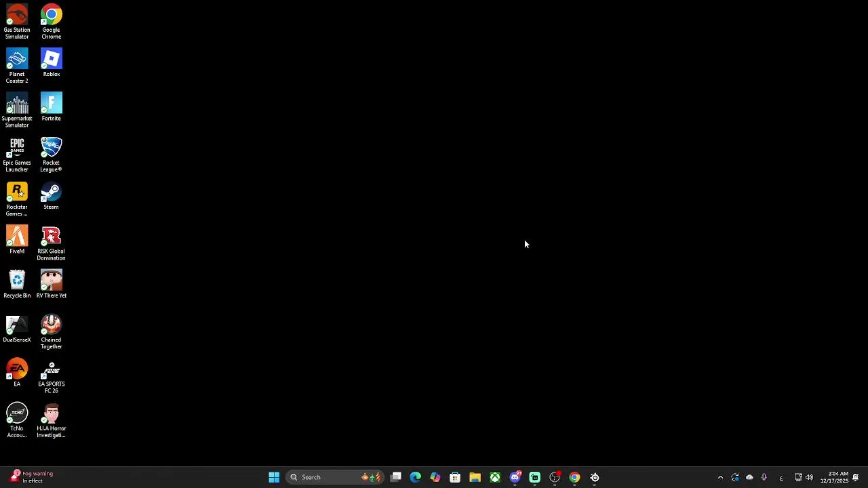This screenshot has width=868, height=488.
Task: Click the Windows Update tray icon
Action: (x=735, y=477)
